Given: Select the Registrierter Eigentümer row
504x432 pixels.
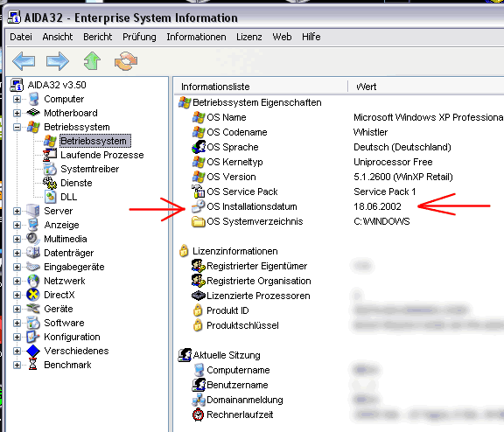Looking at the screenshot, I should click(257, 266).
